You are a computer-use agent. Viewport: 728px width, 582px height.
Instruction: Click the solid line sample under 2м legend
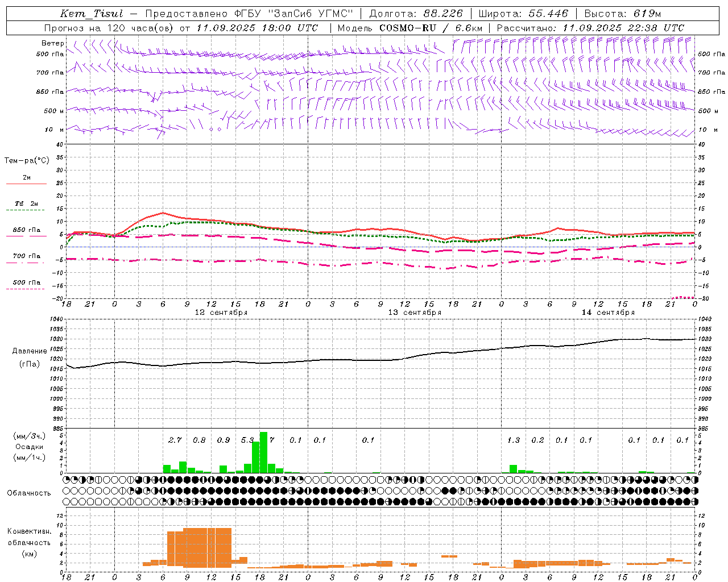click(26, 184)
